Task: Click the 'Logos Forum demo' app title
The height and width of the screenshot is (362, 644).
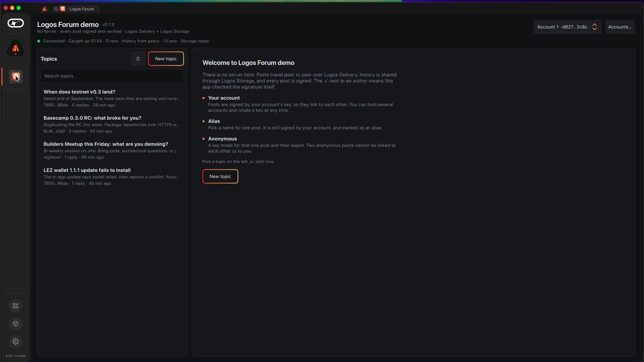Action: pos(68,24)
